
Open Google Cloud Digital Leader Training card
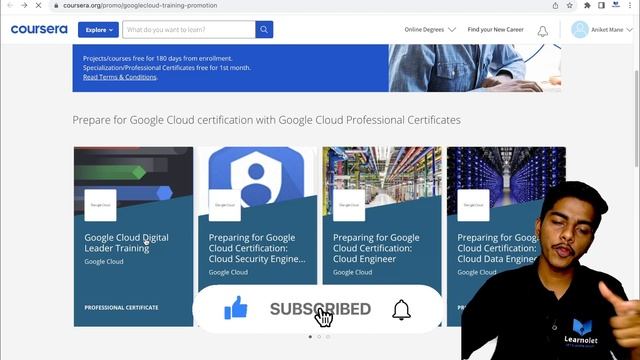pyautogui.click(x=133, y=237)
